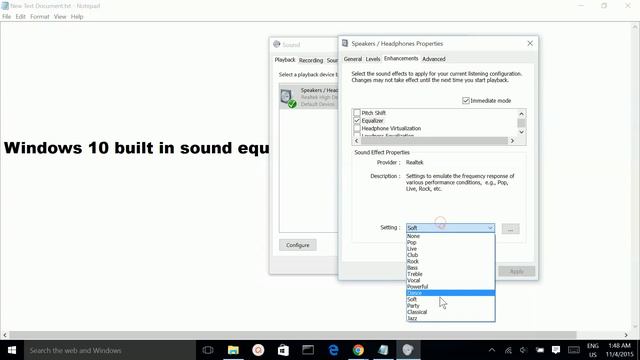Choose Party equalizer preset
The width and height of the screenshot is (640, 360).
451,306
